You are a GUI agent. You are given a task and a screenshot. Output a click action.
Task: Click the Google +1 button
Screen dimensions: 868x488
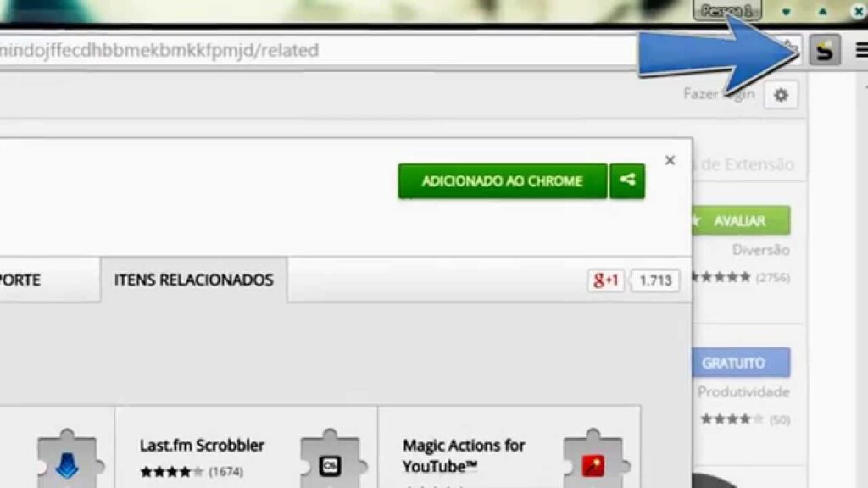(x=605, y=280)
